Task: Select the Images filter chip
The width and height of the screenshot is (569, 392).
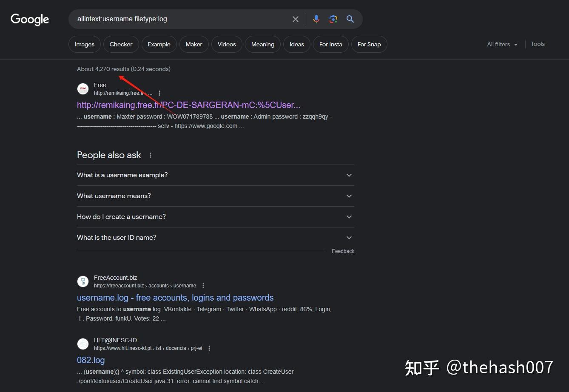Action: point(85,44)
